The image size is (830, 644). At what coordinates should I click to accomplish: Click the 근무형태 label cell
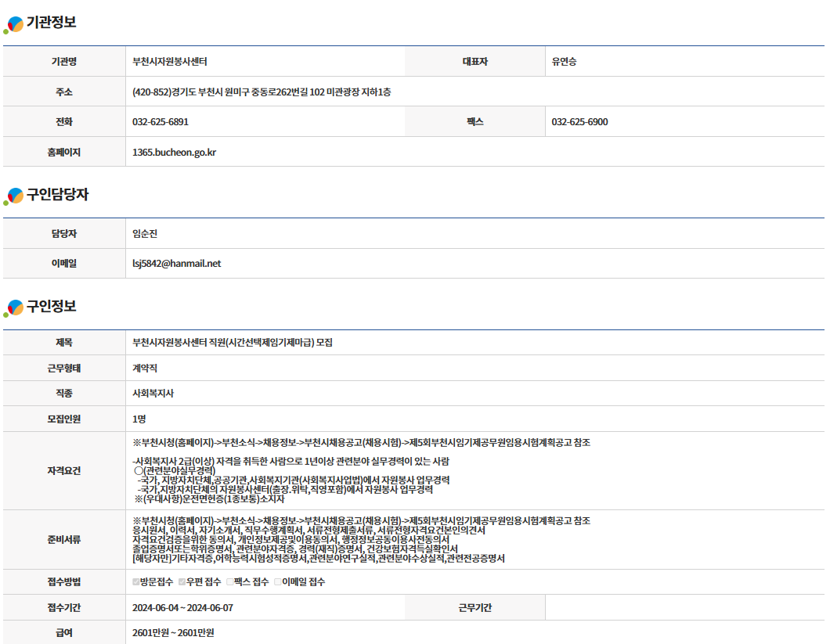click(x=64, y=368)
